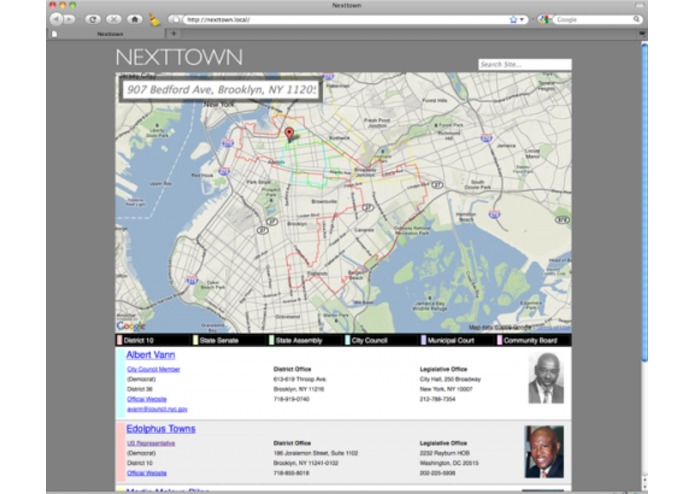Click inside the Google search field
Screen dimensions: 695x494
pos(593,19)
